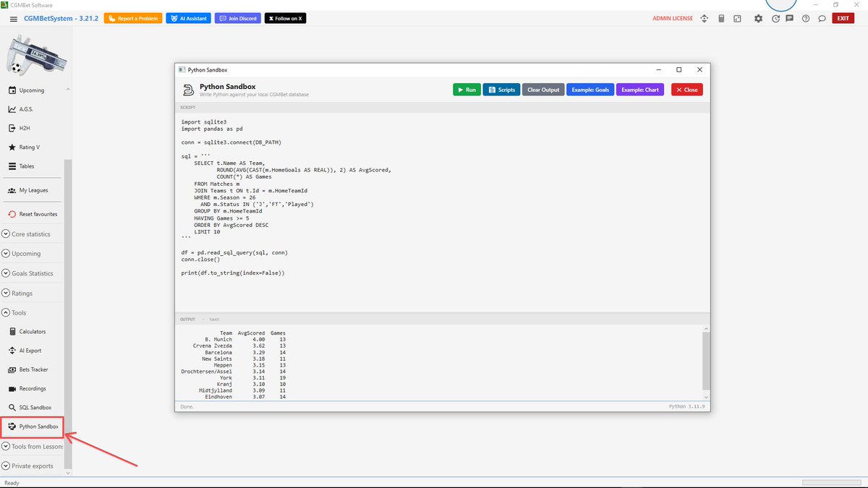Click the red Close button in sandbox
Viewport: 868px width, 488px height.
click(687, 90)
